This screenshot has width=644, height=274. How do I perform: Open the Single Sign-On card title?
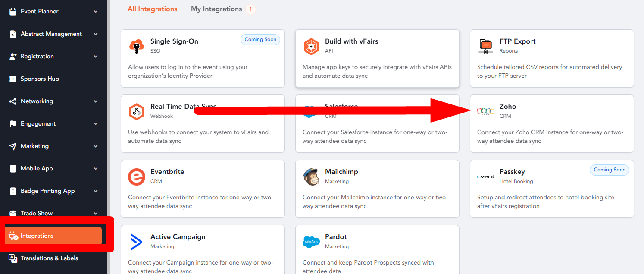coord(174,41)
